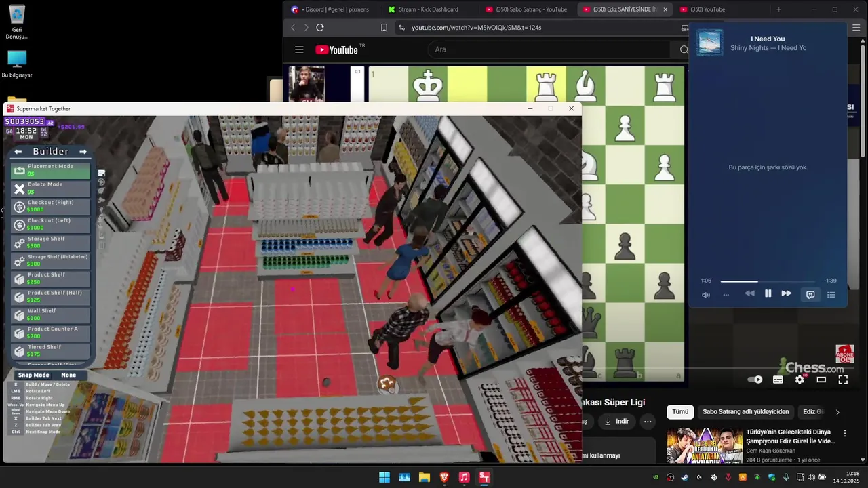This screenshot has width=868, height=488.
Task: Open the recommended video thumbnail
Action: [x=704, y=445]
